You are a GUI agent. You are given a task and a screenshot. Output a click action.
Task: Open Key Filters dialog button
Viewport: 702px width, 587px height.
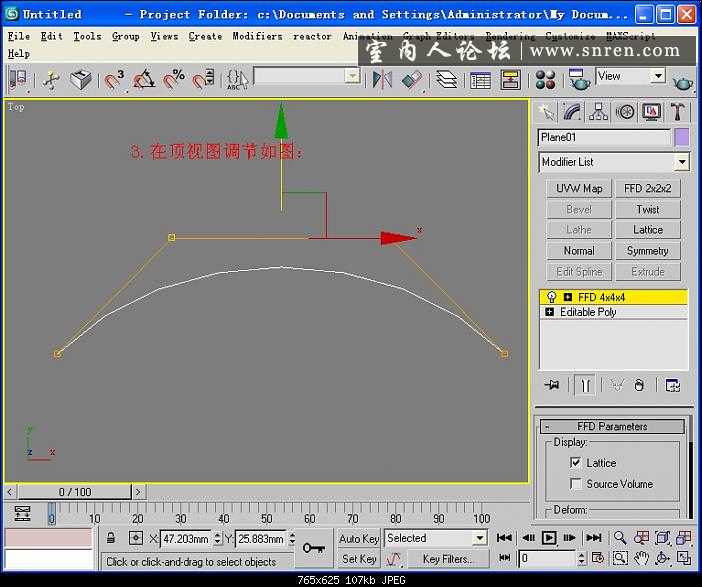(x=447, y=559)
